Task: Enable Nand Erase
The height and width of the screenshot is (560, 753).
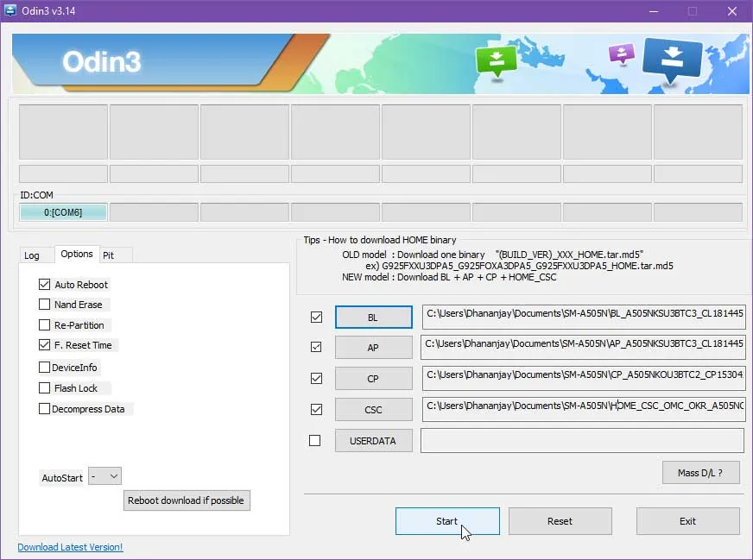Action: [45, 305]
